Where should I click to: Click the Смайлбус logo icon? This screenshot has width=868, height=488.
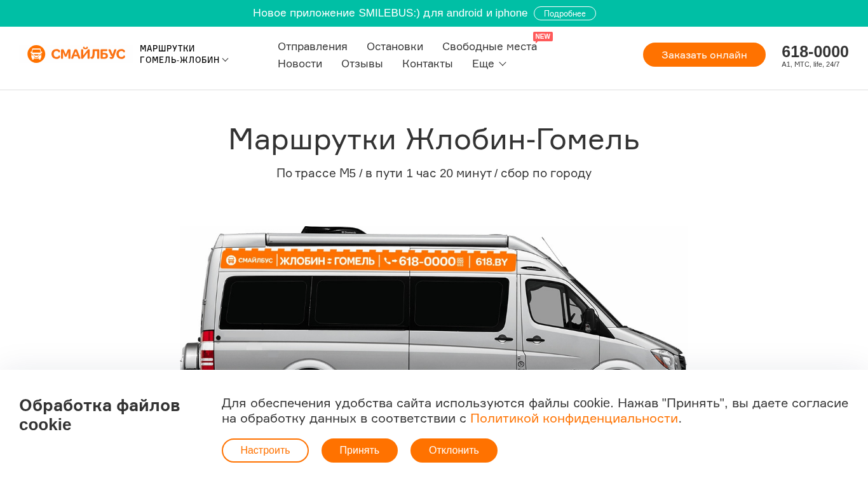coord(36,54)
